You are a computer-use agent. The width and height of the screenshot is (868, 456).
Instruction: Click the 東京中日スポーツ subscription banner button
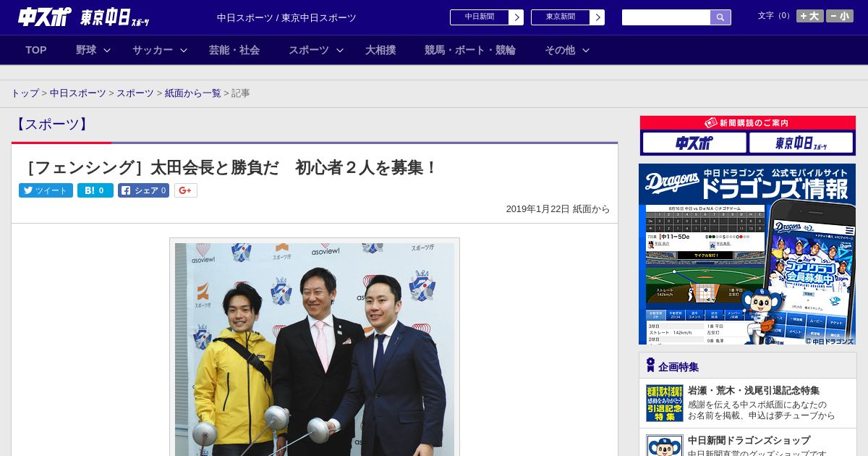tap(800, 143)
